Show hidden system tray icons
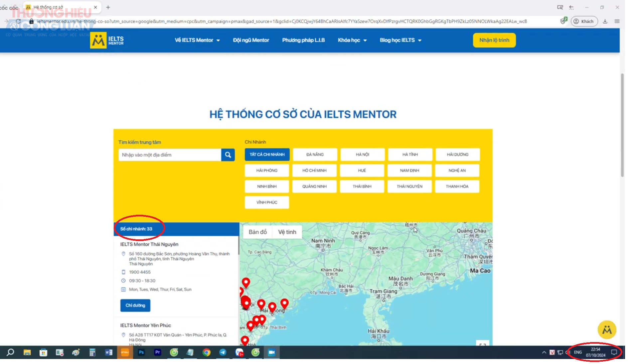 (544, 352)
